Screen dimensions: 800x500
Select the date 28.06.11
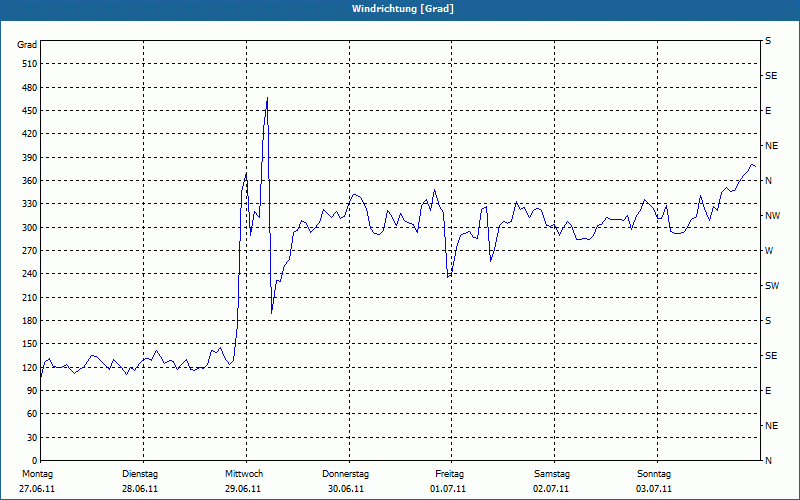coord(140,489)
